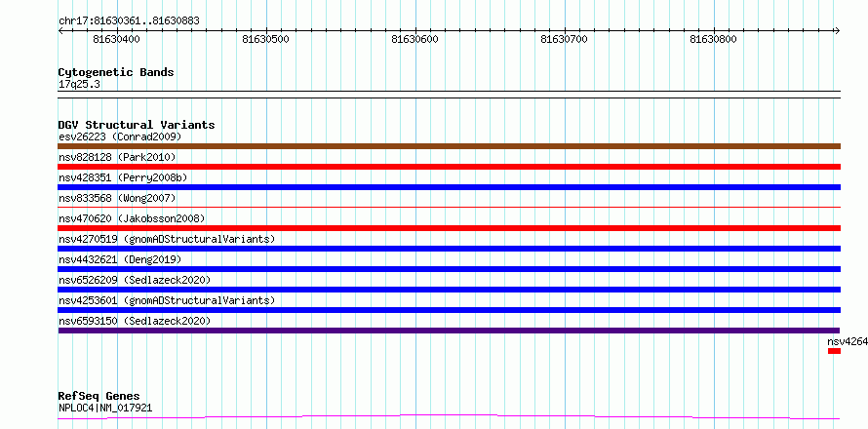Click the Cytogenetic Bands track title
Screen dimensions: 868x429
point(116,72)
